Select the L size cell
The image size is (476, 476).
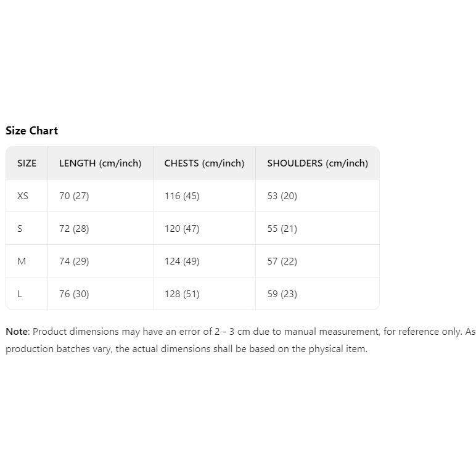point(20,294)
